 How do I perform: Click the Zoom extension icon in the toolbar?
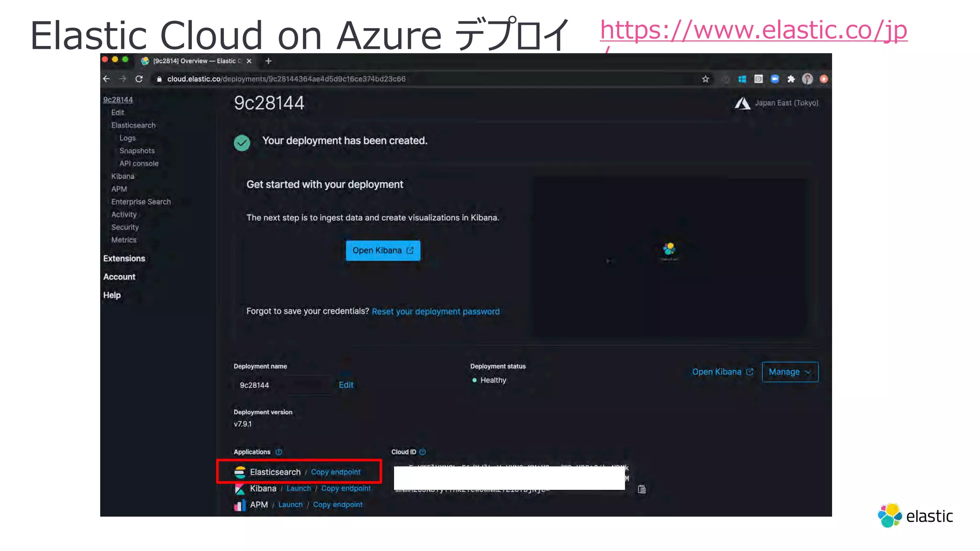coord(775,79)
